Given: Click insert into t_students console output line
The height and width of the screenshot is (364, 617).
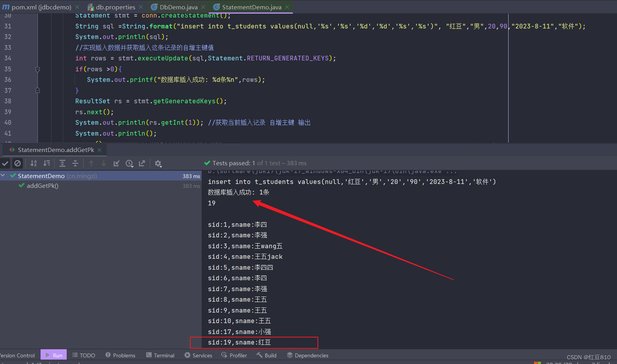Looking at the screenshot, I should pos(352,182).
